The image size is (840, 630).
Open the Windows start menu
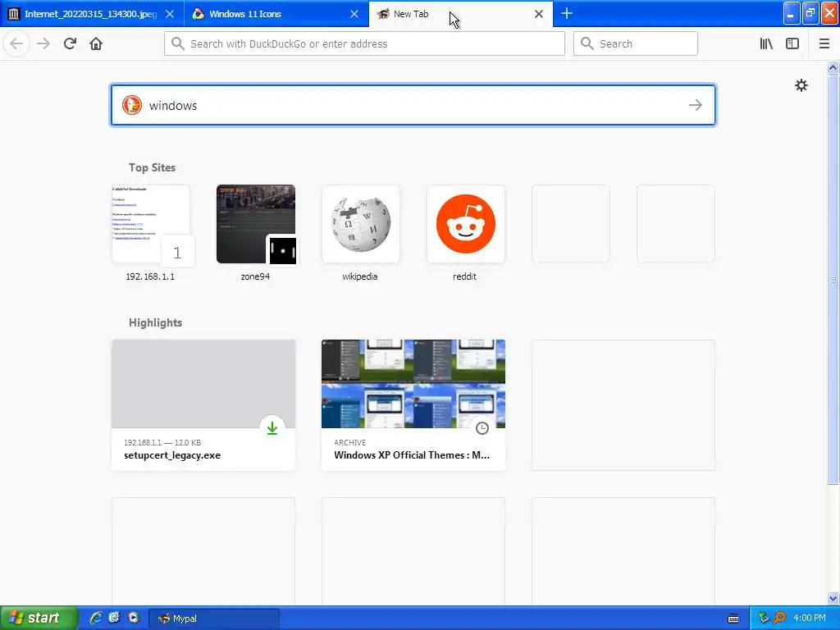click(39, 618)
